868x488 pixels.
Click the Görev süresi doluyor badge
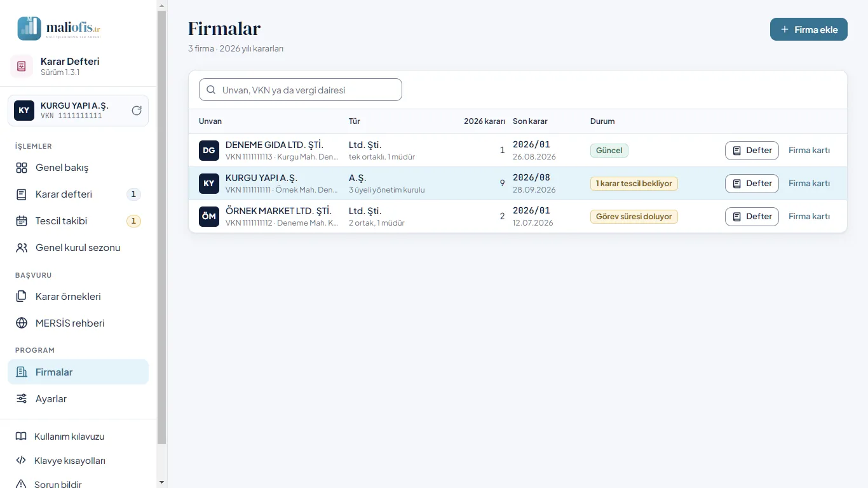pyautogui.click(x=634, y=217)
